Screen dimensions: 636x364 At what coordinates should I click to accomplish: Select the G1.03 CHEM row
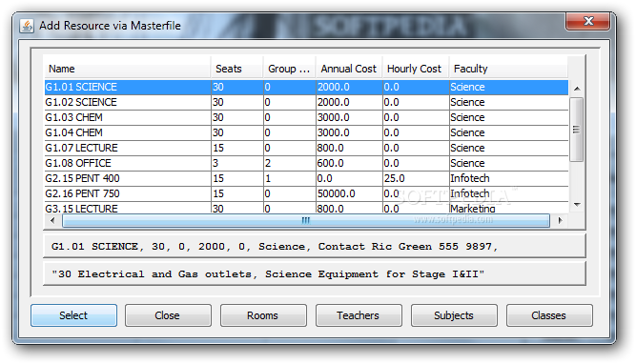(x=306, y=117)
